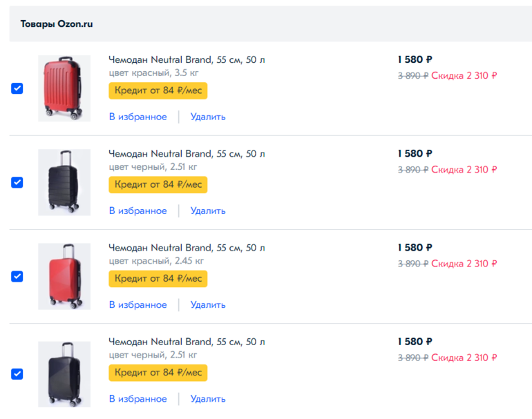Click 'В избранное' for the second item

pos(137,211)
